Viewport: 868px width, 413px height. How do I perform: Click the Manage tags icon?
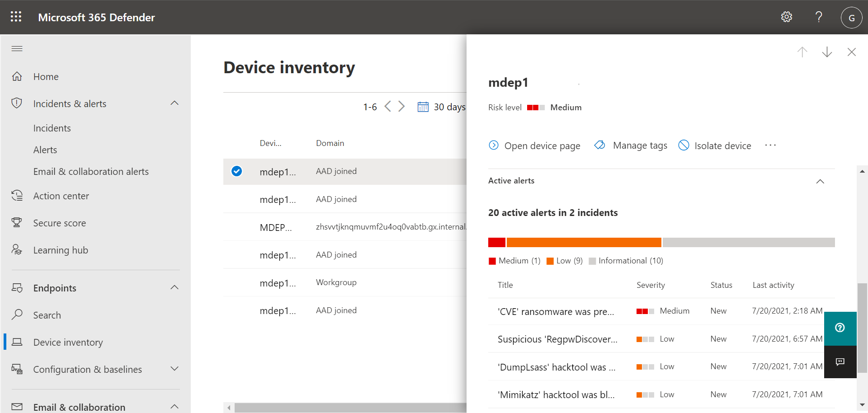coord(599,145)
